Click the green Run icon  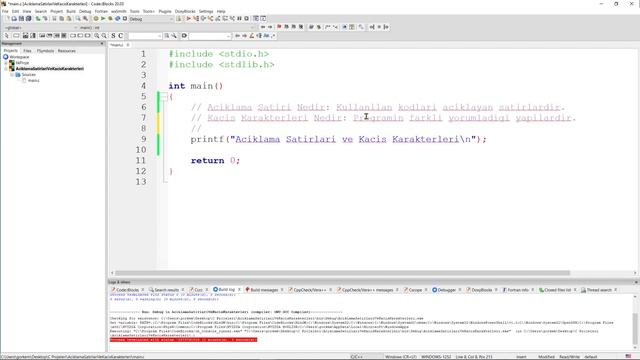point(103,19)
